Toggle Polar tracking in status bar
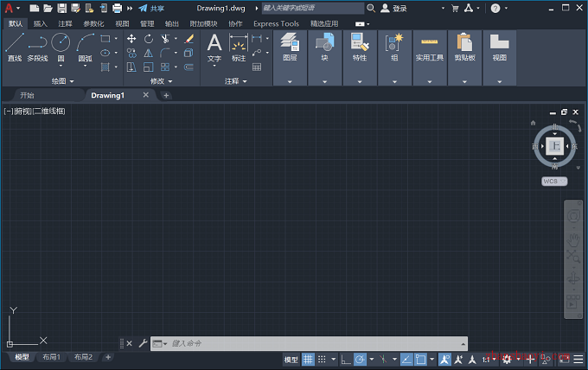588x370 pixels. pyautogui.click(x=360, y=360)
